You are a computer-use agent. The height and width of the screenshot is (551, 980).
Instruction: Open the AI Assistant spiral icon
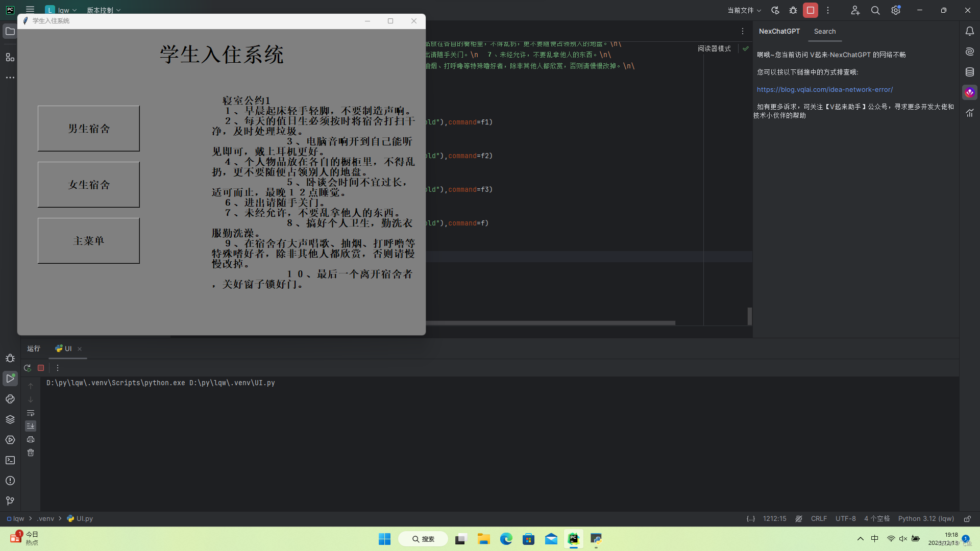coord(970,52)
